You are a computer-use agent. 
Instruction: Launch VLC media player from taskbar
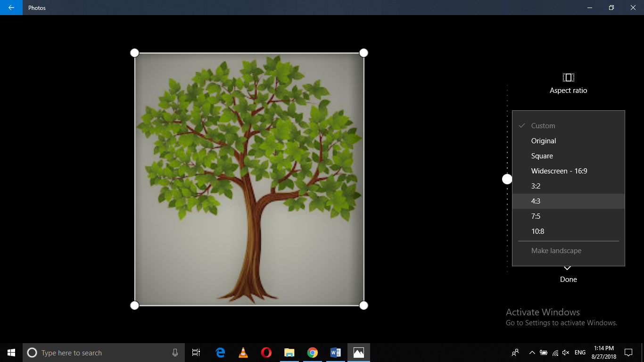click(243, 352)
